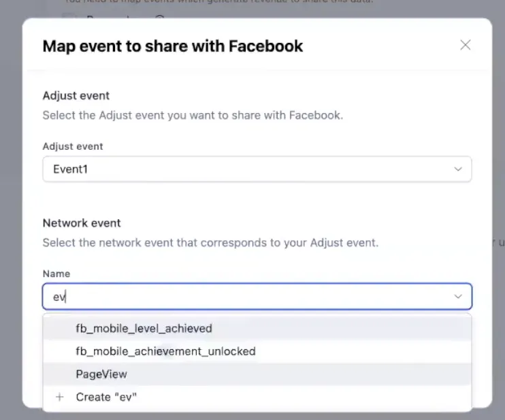This screenshot has height=420, width=505.
Task: Click the dialog title "Map event to share with Facebook"
Action: click(x=173, y=46)
